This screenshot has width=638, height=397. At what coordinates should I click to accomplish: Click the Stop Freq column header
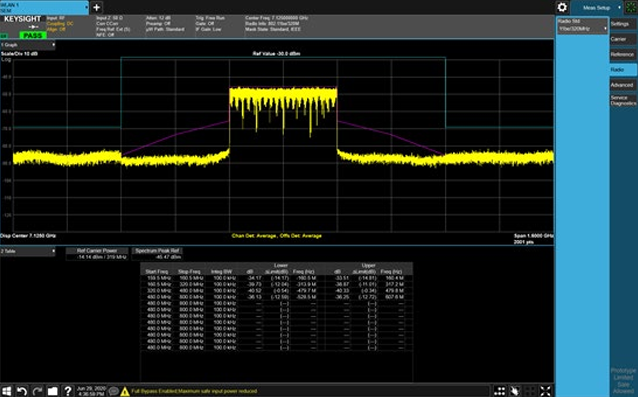[189, 272]
